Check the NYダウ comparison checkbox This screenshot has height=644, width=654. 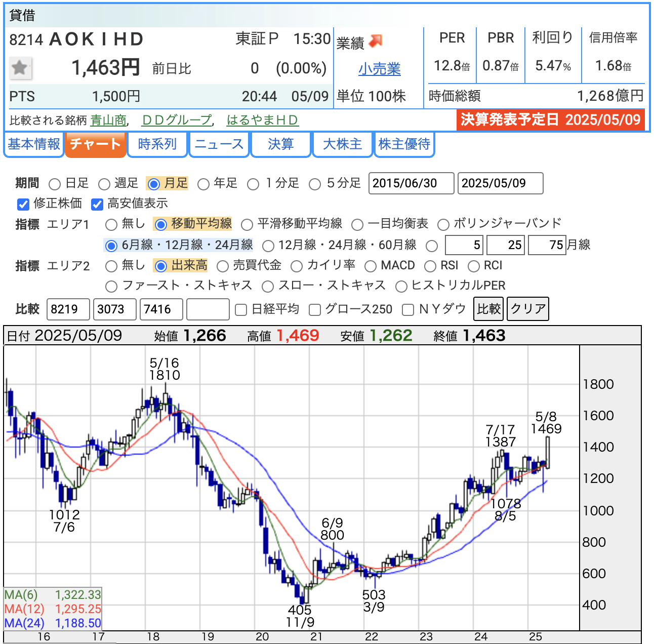(x=408, y=310)
